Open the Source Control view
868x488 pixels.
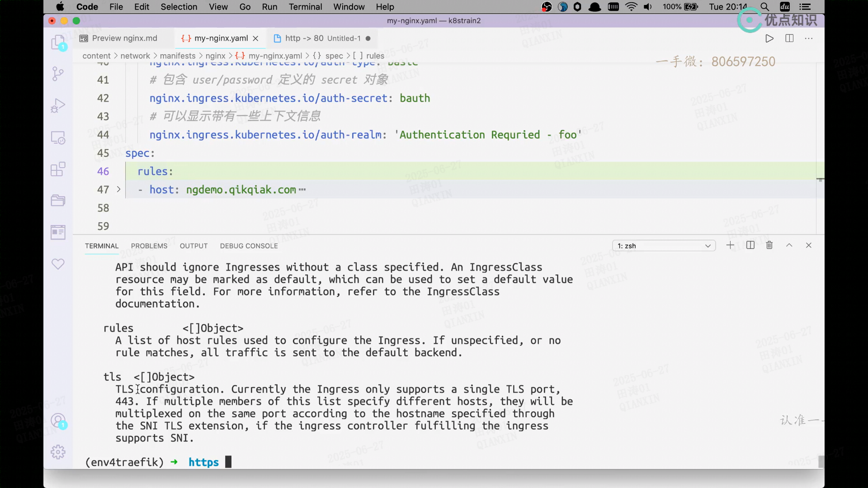point(58,74)
